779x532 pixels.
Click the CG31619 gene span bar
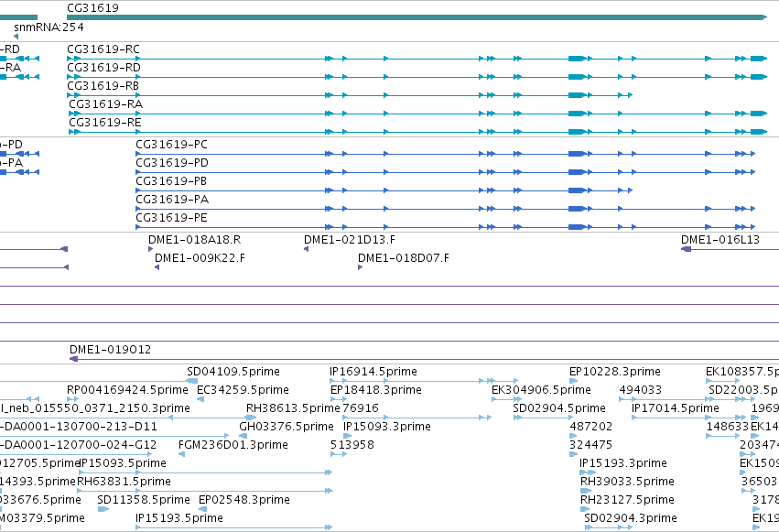[417, 17]
